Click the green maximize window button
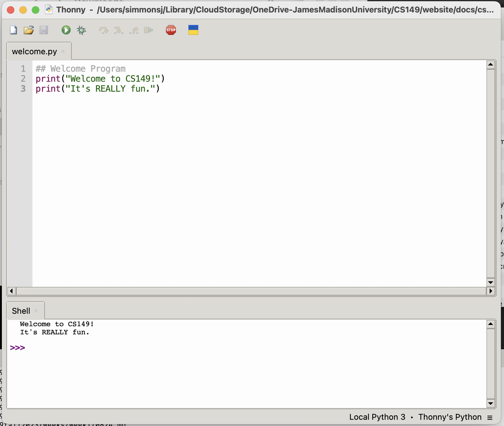The height and width of the screenshot is (426, 504). [36, 10]
